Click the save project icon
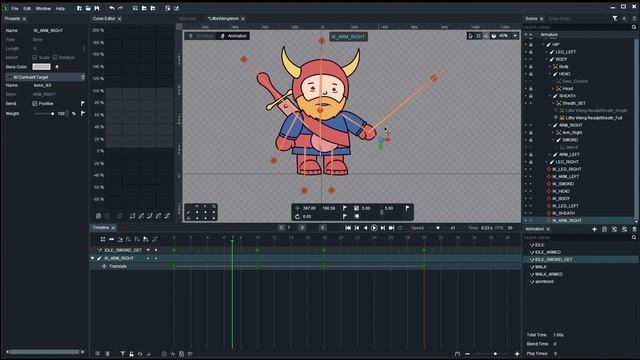 point(97,8)
